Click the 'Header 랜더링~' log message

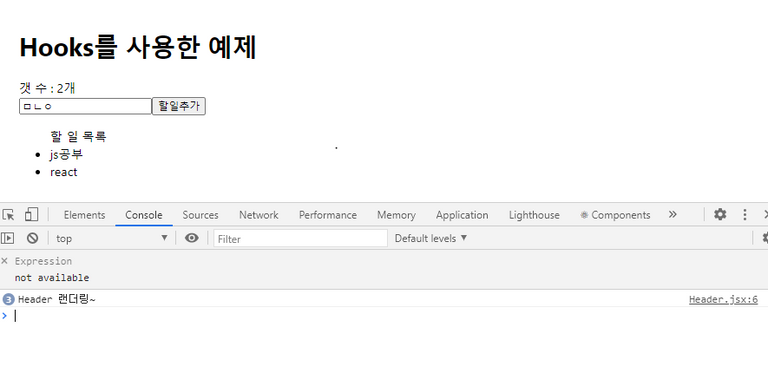pyautogui.click(x=57, y=299)
